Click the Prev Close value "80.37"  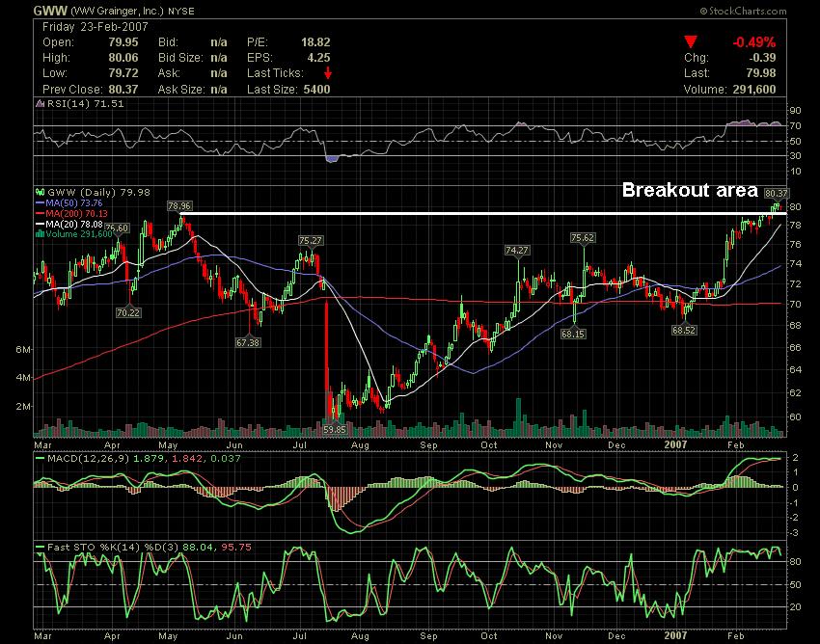[123, 89]
